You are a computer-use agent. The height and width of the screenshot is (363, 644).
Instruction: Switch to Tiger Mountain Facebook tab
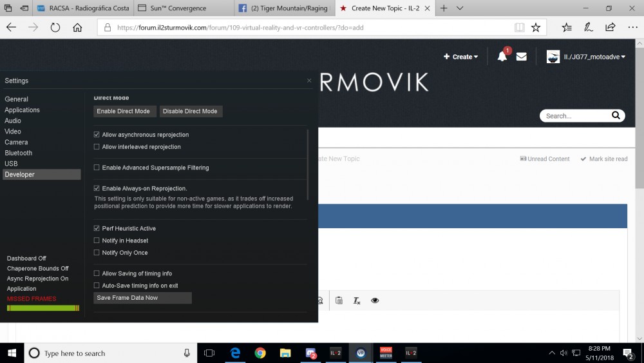click(x=284, y=8)
